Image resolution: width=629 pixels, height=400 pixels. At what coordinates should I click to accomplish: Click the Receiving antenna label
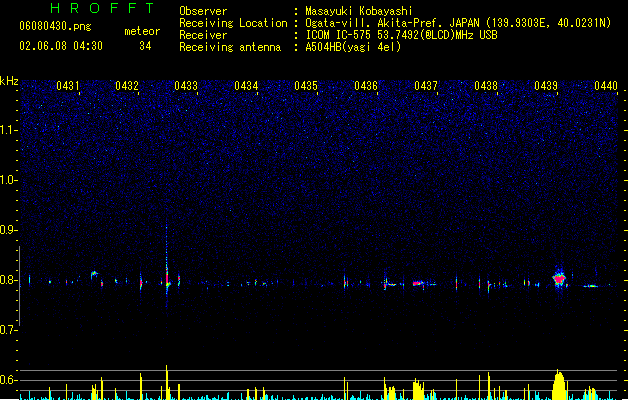tap(230, 47)
